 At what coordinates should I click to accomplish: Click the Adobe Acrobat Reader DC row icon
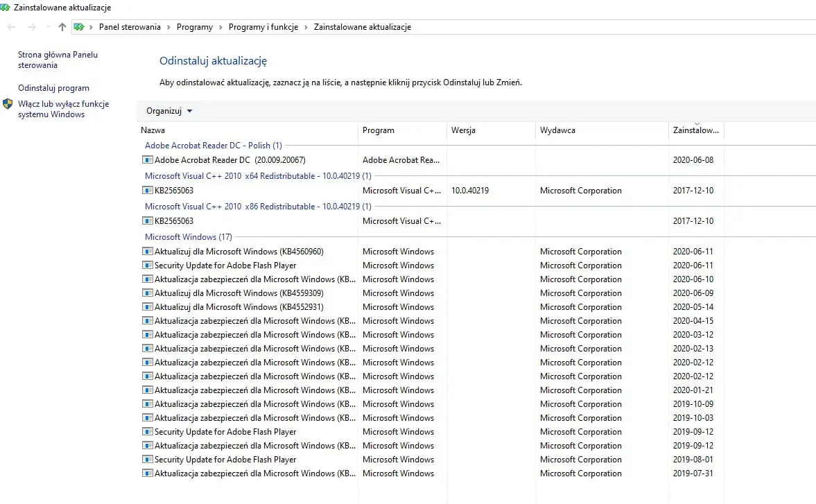[x=148, y=159]
